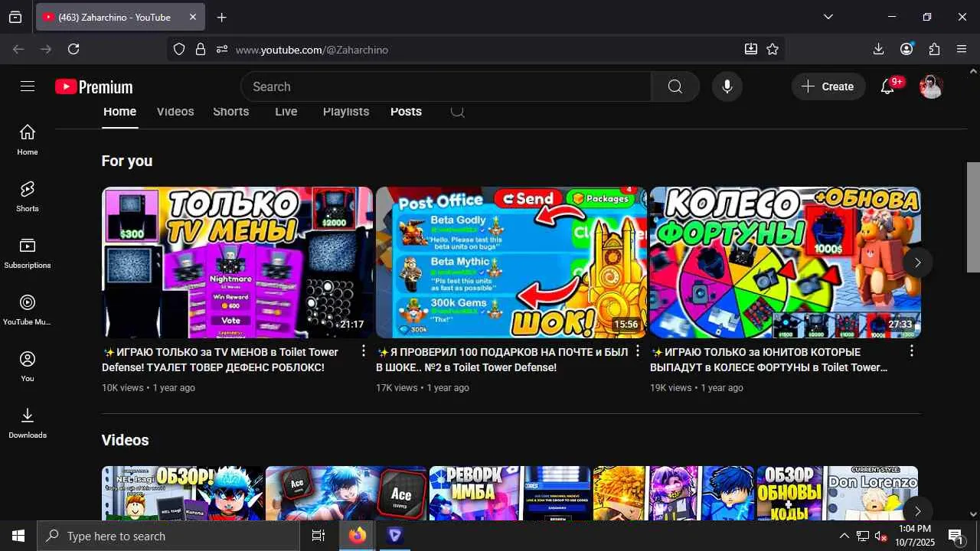Click the site permissions icon in address bar

(x=222, y=49)
